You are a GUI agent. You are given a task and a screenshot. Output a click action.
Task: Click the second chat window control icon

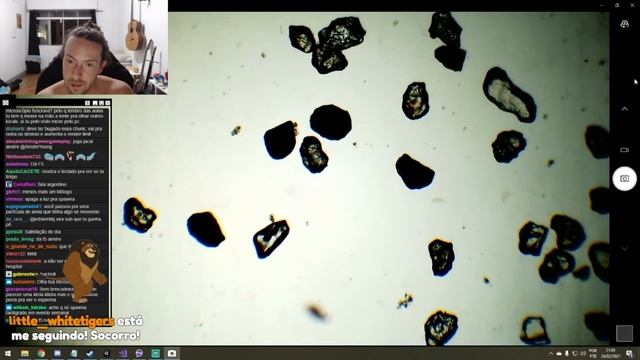(x=95, y=103)
